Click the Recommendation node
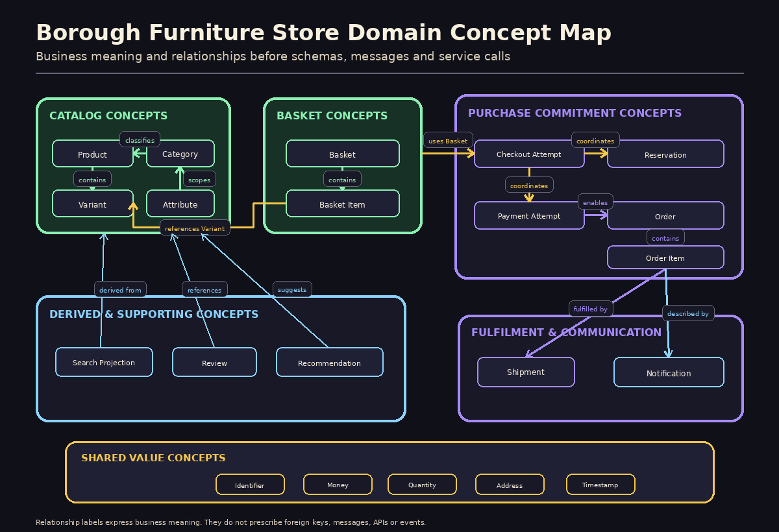 pos(330,363)
